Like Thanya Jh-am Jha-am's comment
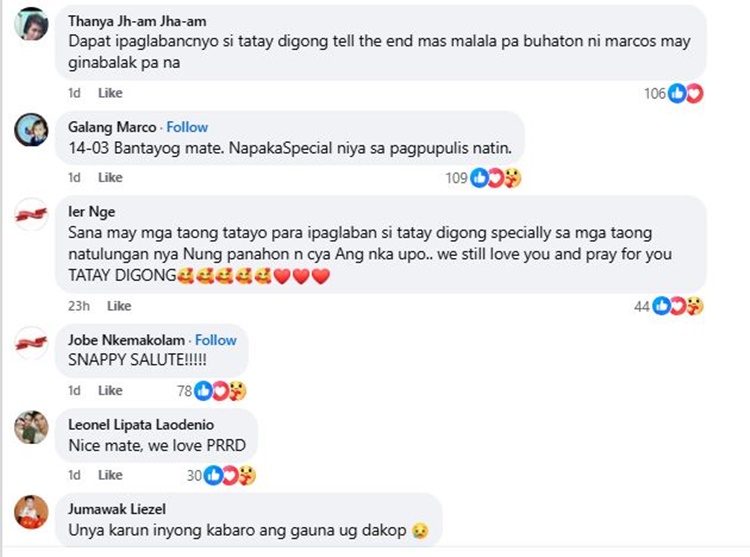Image resolution: width=750 pixels, height=557 pixels. click(110, 93)
